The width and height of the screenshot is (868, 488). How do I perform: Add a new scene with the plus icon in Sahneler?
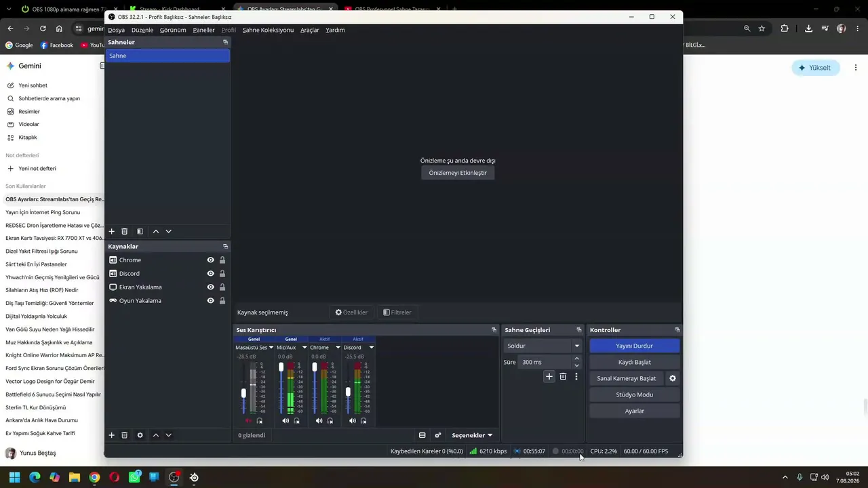point(112,232)
